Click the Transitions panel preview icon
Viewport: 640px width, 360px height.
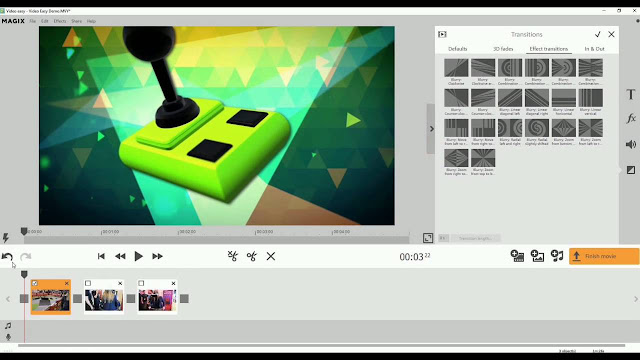442,34
